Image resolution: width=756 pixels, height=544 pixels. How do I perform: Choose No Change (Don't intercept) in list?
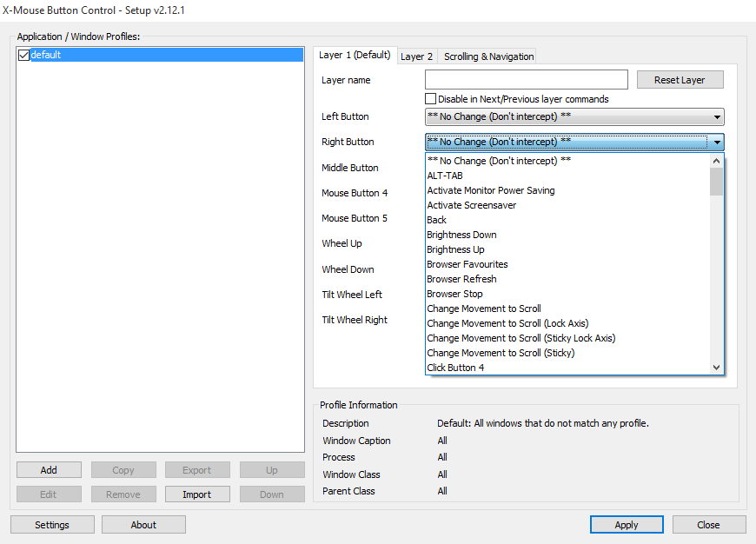tap(568, 161)
